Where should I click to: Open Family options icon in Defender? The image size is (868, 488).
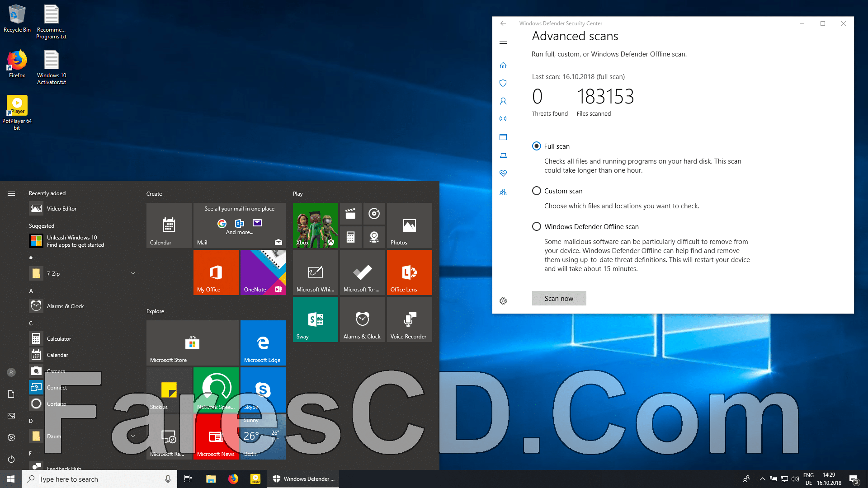[x=503, y=192]
